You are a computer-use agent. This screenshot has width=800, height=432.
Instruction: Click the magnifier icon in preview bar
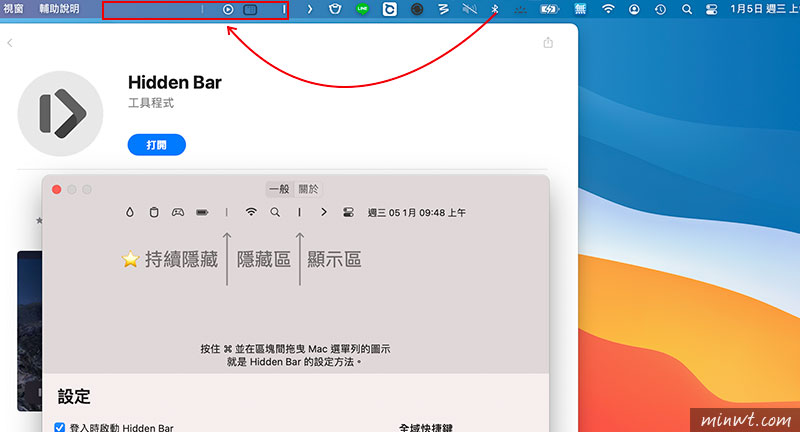(x=275, y=212)
